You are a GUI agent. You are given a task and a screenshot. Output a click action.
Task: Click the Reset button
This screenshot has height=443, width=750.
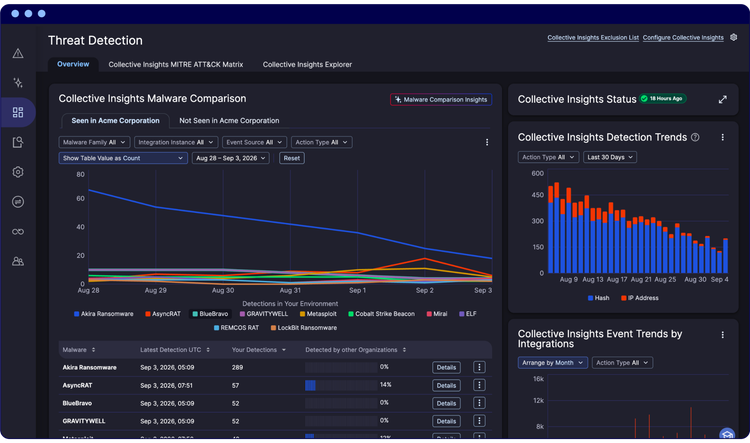[291, 158]
